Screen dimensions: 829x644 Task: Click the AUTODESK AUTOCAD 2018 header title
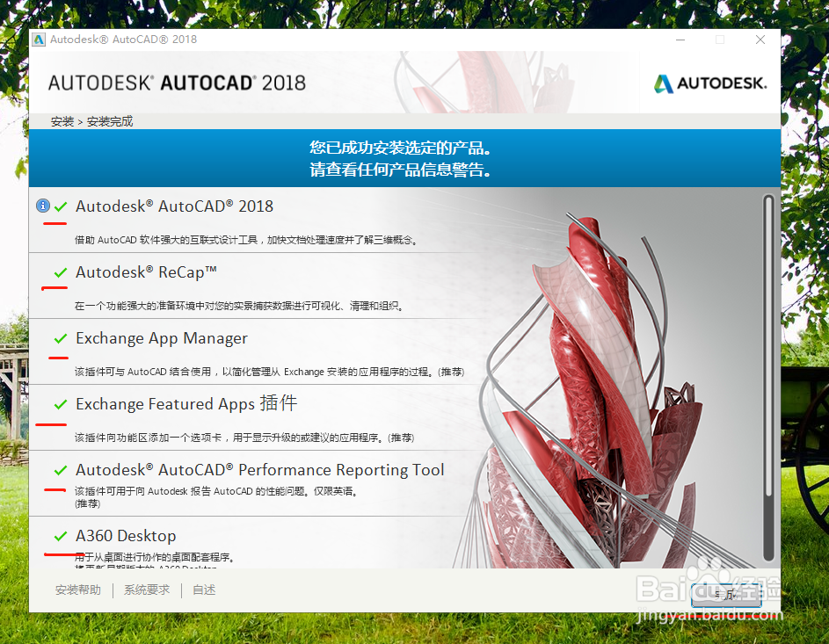(177, 83)
